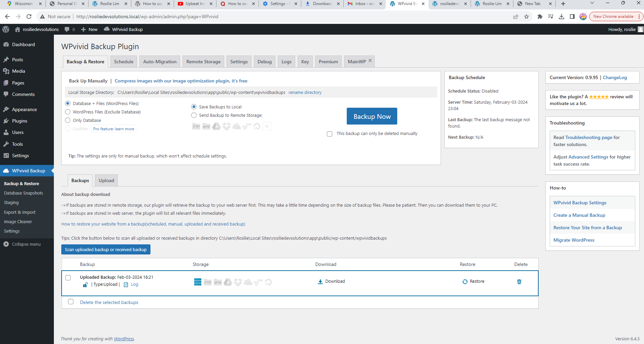Select WordPress Files (Exclude Database) option
This screenshot has height=344, width=644.
tap(68, 112)
